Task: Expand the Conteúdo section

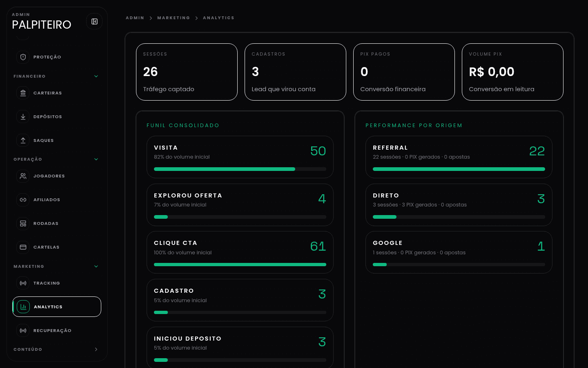Action: (96, 349)
